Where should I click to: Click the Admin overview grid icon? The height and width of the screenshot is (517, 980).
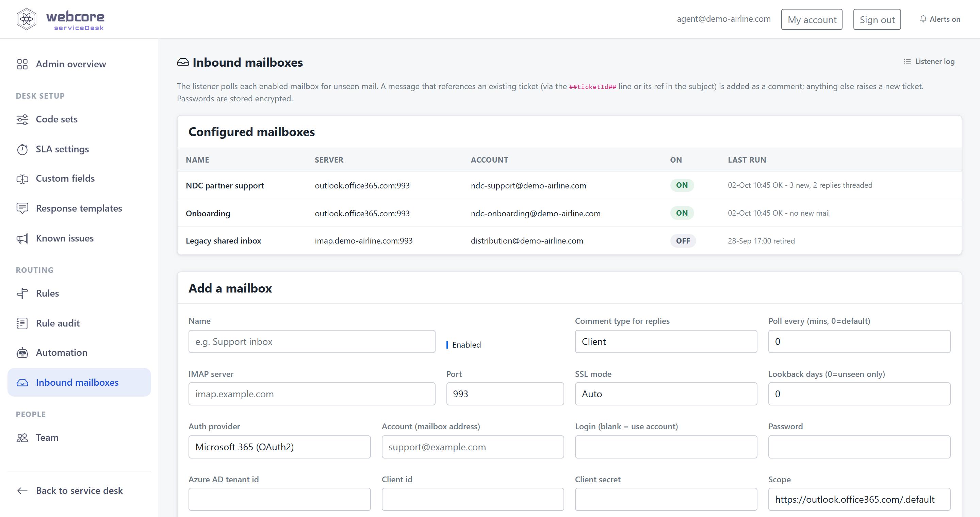coord(22,64)
